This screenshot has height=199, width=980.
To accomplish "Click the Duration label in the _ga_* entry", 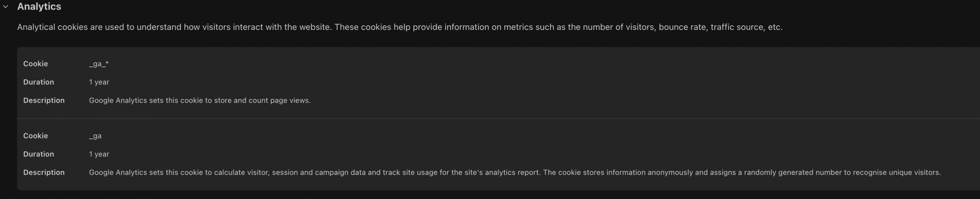I will click(x=39, y=82).
